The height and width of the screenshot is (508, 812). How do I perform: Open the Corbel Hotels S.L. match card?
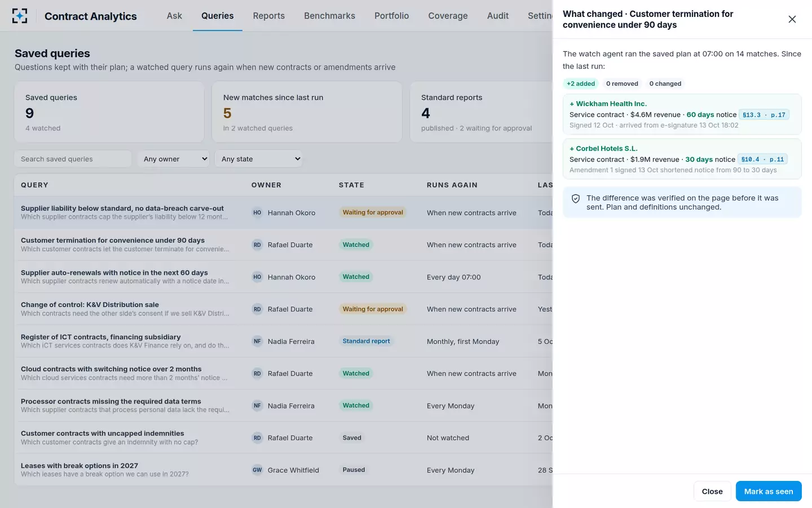coord(682,159)
